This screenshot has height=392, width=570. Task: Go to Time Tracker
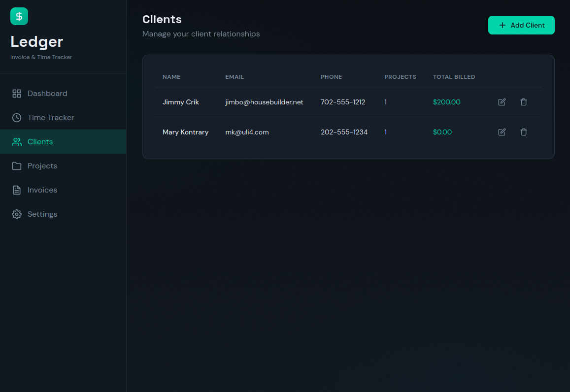[63, 118]
